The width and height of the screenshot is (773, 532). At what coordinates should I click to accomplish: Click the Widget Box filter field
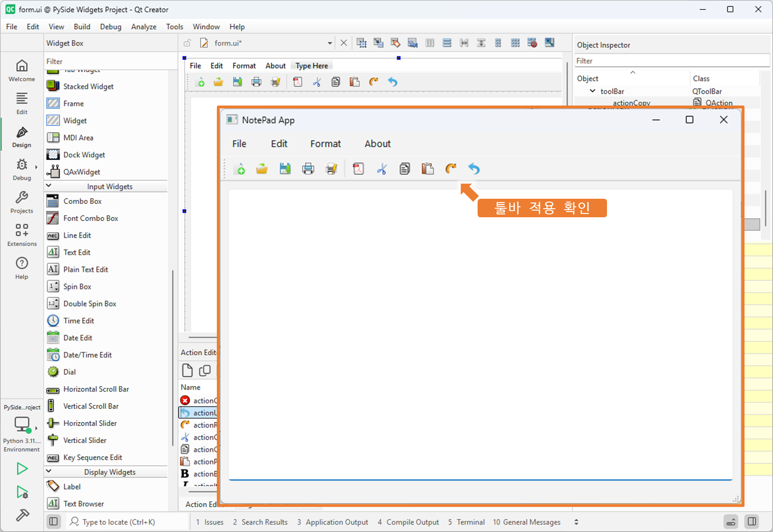click(110, 61)
